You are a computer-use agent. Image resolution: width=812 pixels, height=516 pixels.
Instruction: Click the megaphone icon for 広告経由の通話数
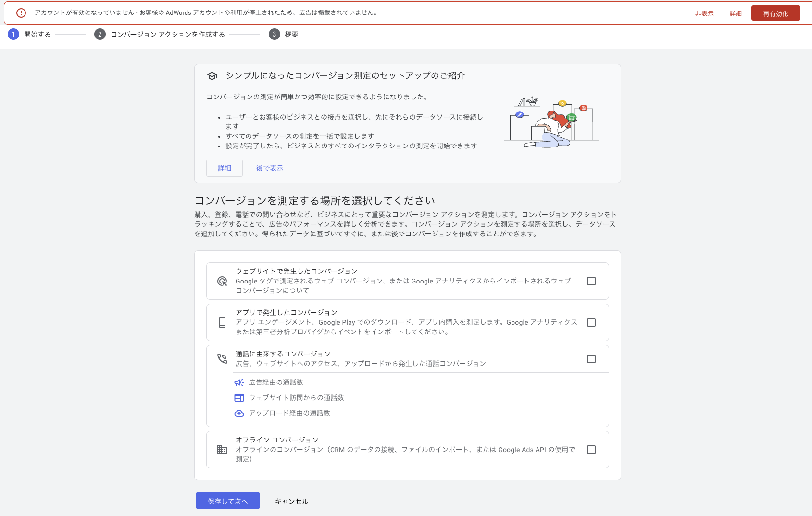click(x=239, y=382)
